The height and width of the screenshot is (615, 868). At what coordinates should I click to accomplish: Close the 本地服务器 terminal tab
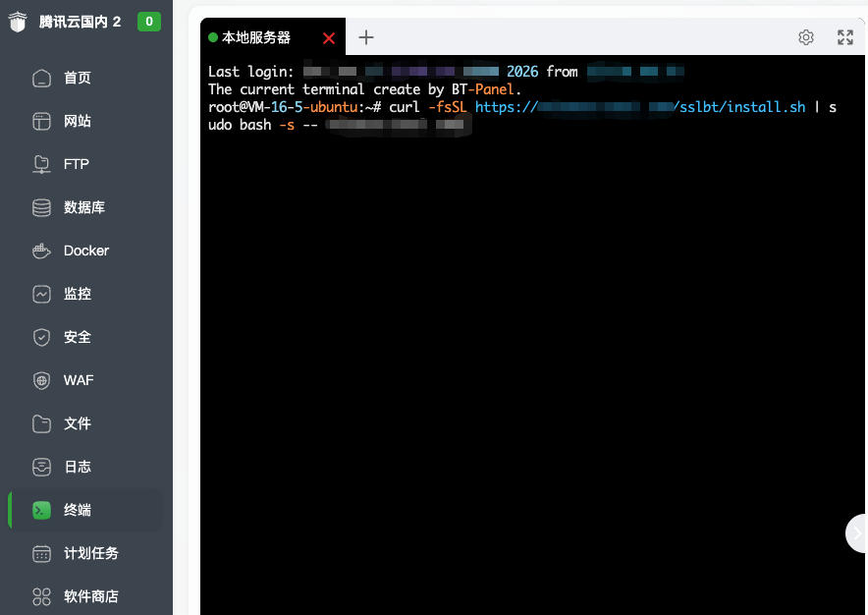(329, 38)
